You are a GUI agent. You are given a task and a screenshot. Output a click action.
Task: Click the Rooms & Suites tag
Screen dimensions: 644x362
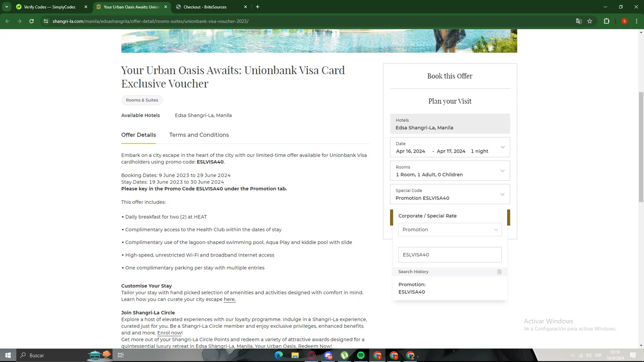(142, 100)
